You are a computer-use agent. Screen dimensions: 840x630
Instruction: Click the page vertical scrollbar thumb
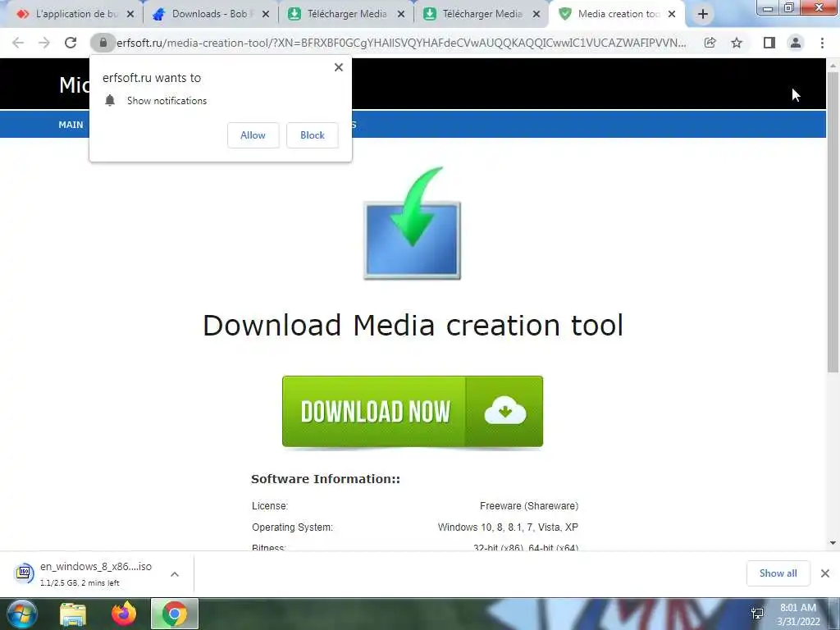coord(833,222)
